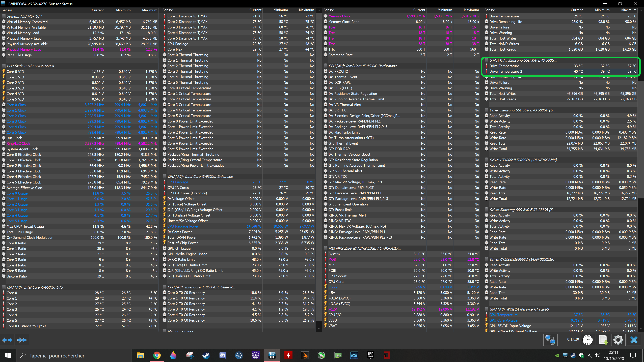Collapse the CPU [#0] Intel Core i5-9600K DTS section

[x=35, y=287]
